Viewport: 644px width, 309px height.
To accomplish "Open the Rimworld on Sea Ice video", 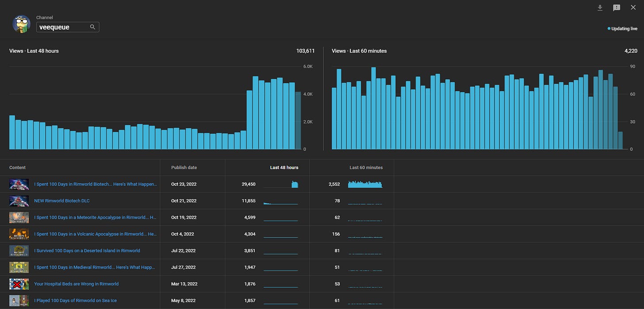I will (75, 301).
